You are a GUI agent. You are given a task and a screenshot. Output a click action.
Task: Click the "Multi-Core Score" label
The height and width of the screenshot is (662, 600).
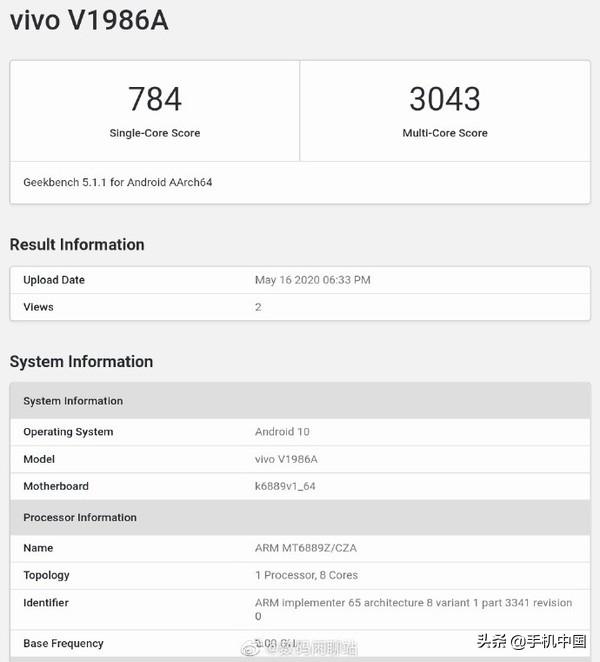tap(445, 133)
